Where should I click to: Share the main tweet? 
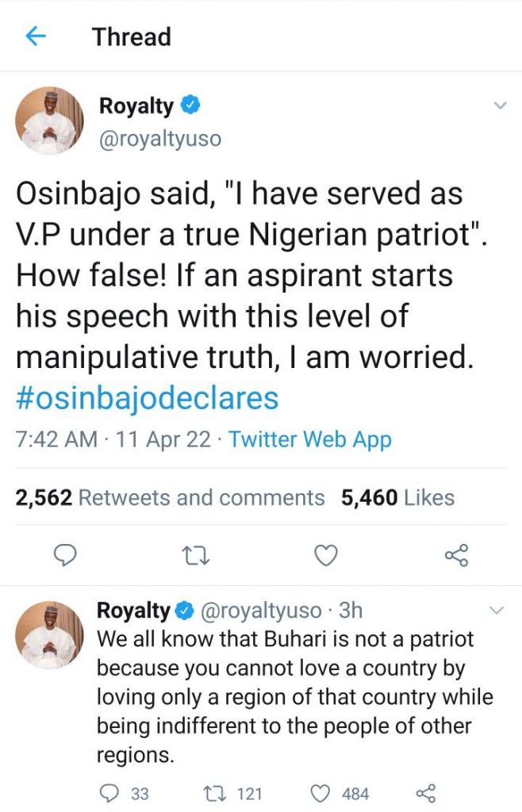[456, 557]
